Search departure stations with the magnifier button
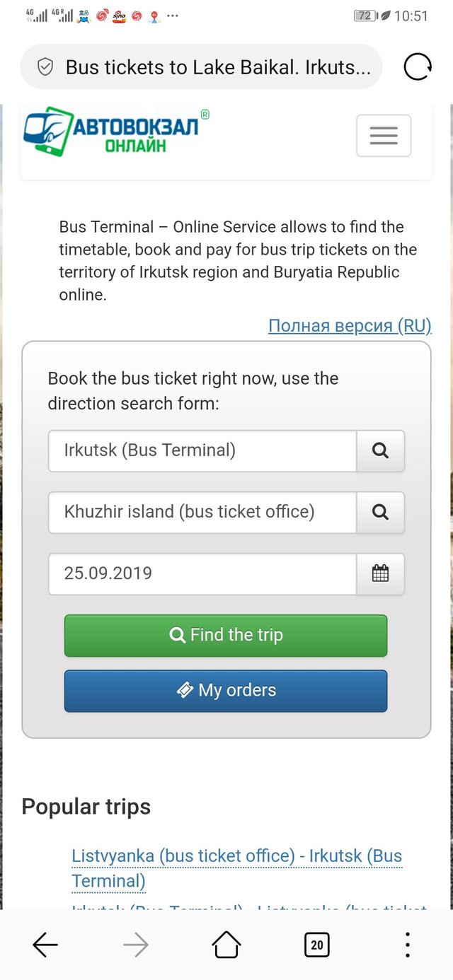This screenshot has width=453, height=980. [x=380, y=450]
